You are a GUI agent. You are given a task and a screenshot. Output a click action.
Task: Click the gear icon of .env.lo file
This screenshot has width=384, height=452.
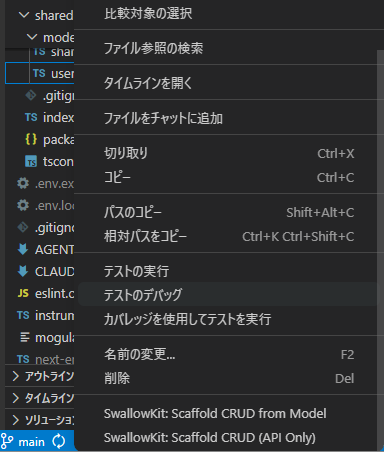coord(23,205)
